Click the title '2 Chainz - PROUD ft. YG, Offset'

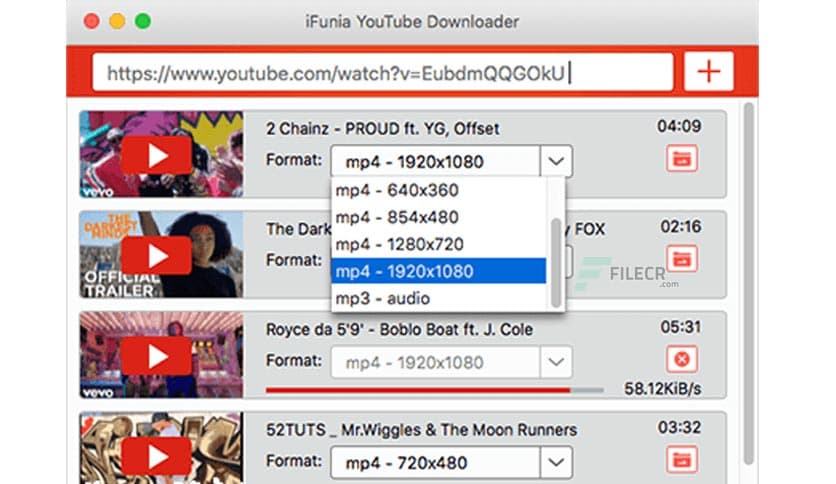(383, 128)
